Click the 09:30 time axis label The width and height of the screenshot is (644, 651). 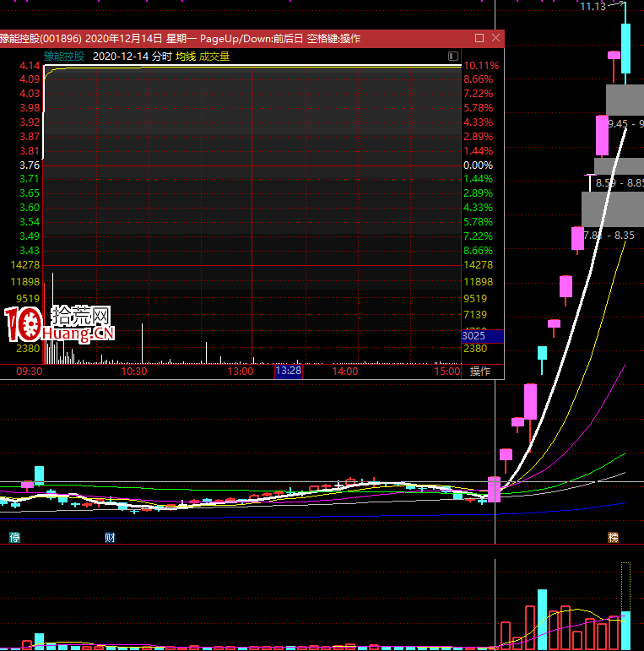(29, 372)
